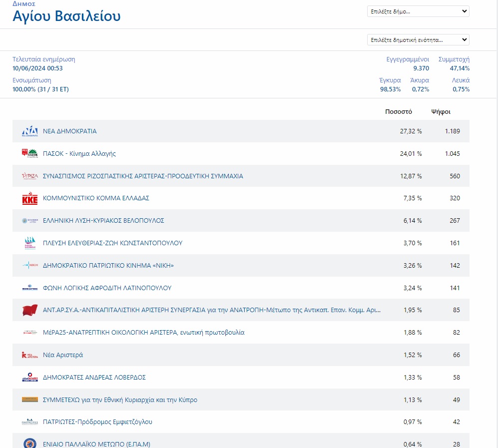Click the '3,70 %' percentage cell
Viewport: 498px width, 448px height.
413,243
